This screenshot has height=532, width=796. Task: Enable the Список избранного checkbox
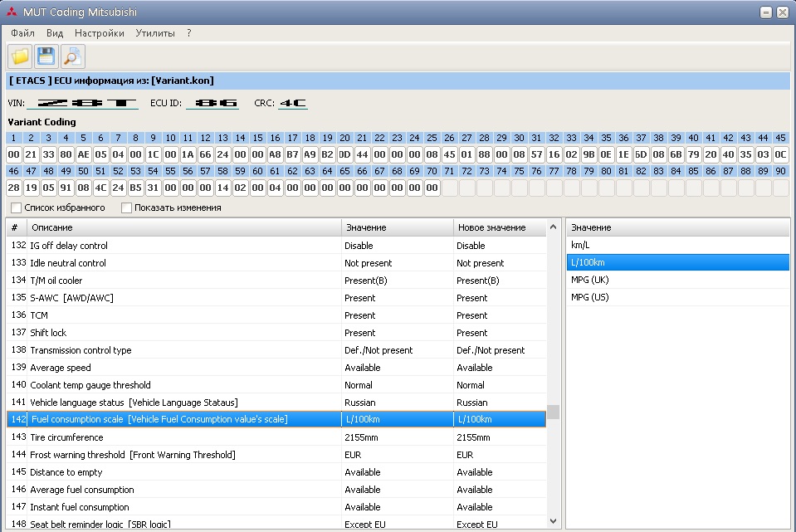(x=17, y=207)
